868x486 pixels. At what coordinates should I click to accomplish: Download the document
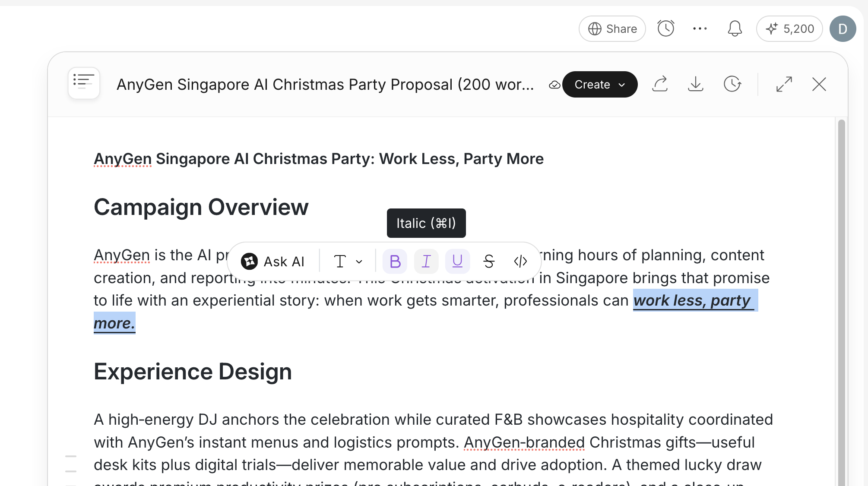coord(696,84)
